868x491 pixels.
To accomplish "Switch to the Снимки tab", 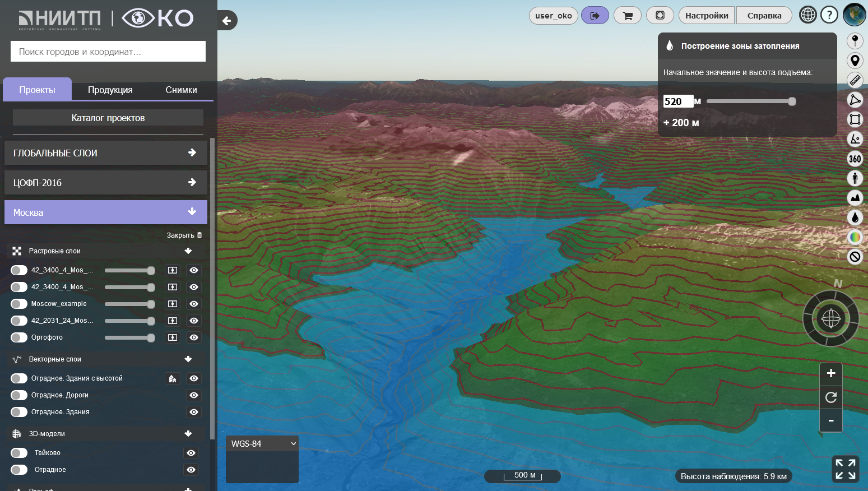I will pos(181,90).
